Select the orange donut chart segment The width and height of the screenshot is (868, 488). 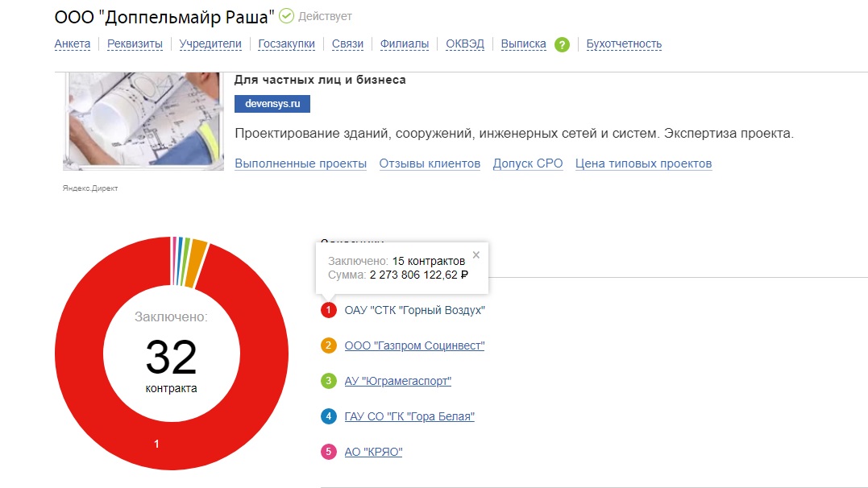194,251
